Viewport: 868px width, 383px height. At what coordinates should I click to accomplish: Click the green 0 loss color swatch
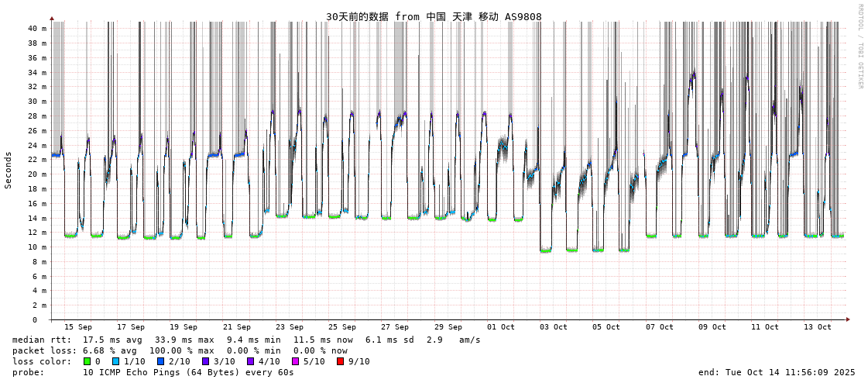tap(87, 361)
